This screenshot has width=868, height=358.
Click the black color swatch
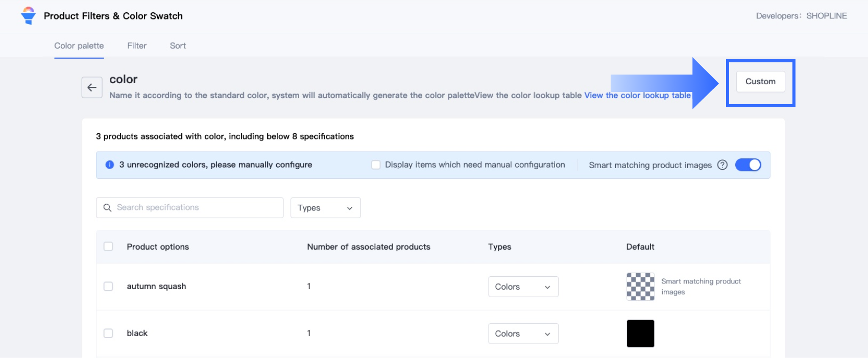pos(640,333)
